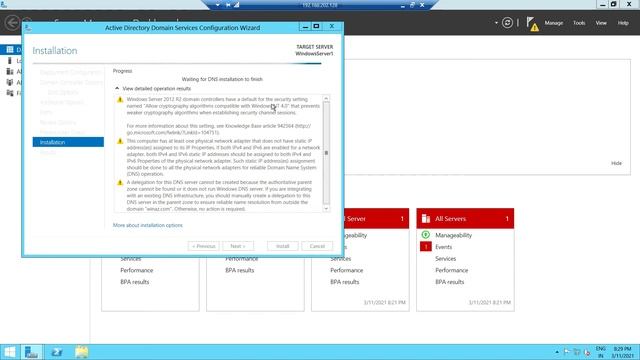Click scroll down arrow in results list
The width and height of the screenshot is (640, 360).
click(326, 209)
